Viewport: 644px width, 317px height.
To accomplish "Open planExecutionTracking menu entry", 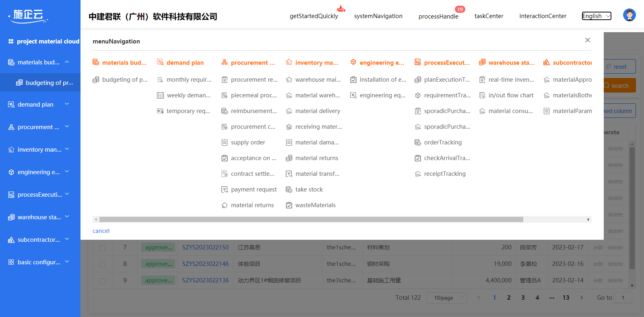I will [442, 80].
